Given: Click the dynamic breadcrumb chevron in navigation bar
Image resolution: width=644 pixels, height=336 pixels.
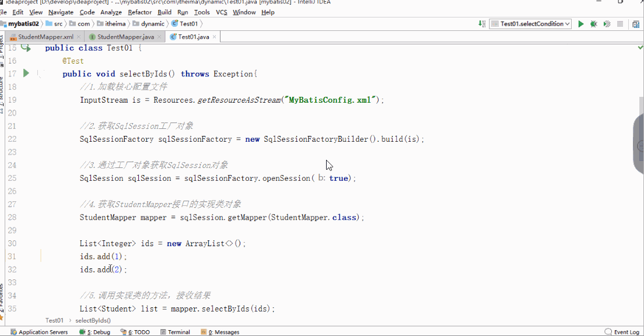Looking at the screenshot, I should pyautogui.click(x=166, y=24).
